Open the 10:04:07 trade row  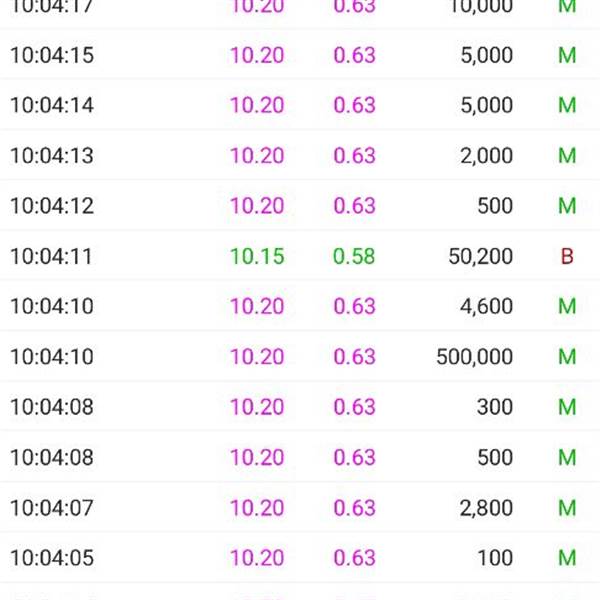point(300,507)
